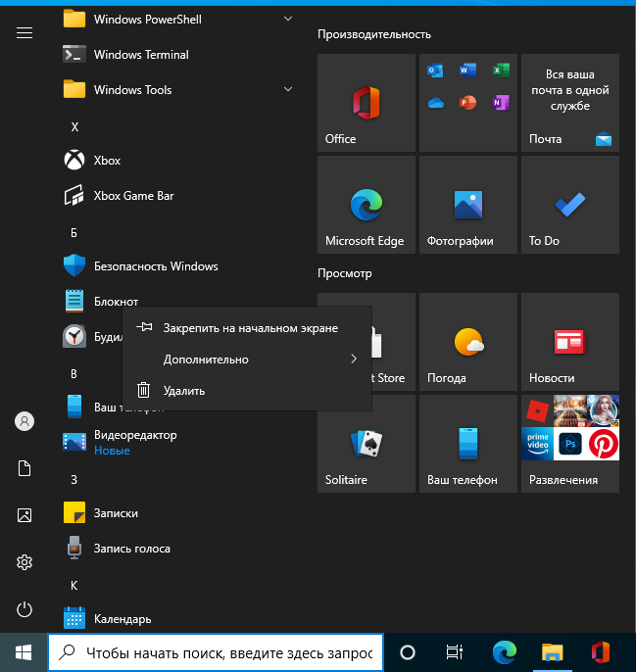Image resolution: width=636 pixels, height=672 pixels.
Task: Click Производительность group heading
Action: 374,34
